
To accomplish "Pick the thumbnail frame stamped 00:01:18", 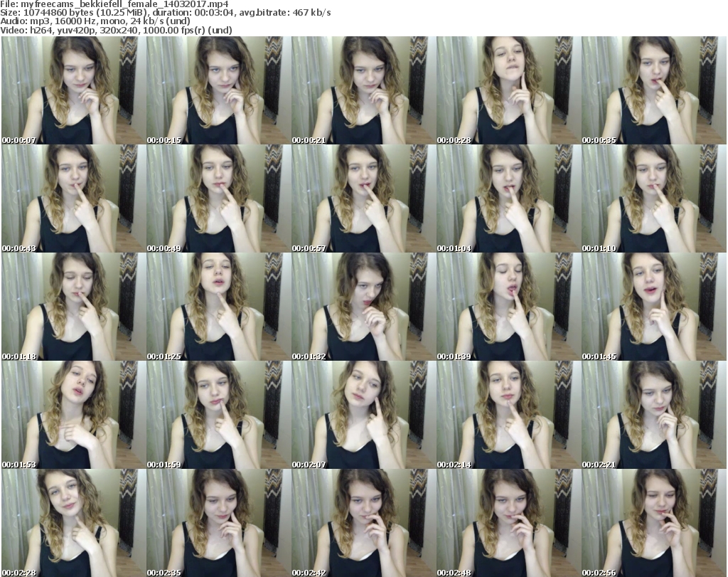I will [73, 307].
